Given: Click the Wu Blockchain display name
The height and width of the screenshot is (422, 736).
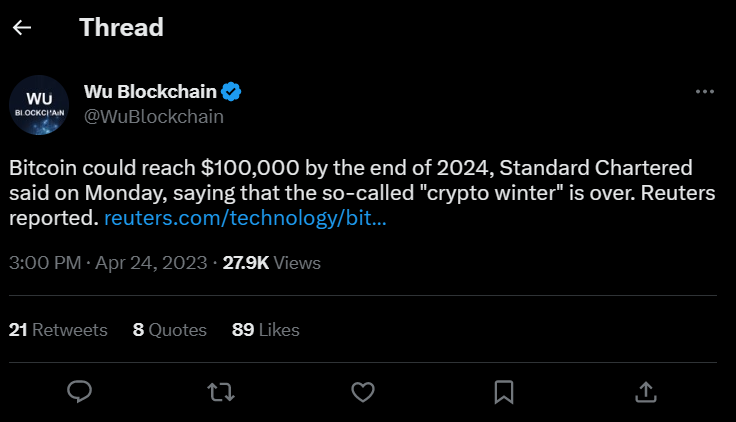Looking at the screenshot, I should [x=150, y=92].
